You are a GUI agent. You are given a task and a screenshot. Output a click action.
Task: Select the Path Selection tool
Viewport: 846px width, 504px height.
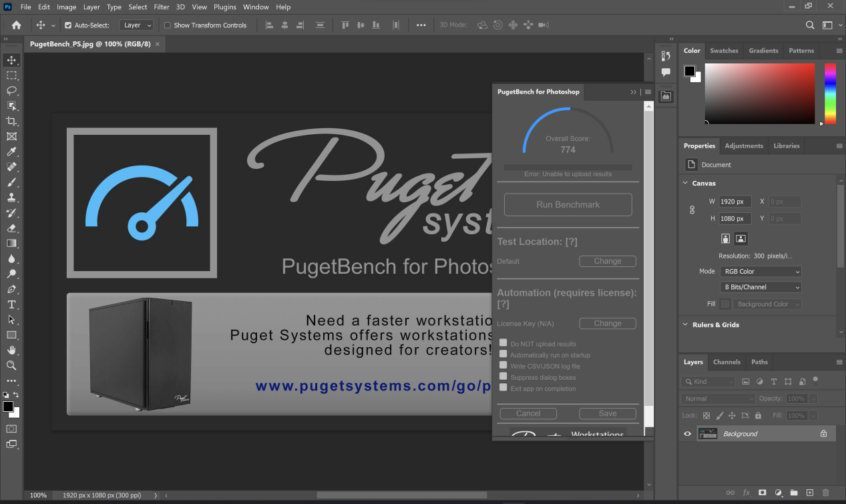(x=11, y=320)
